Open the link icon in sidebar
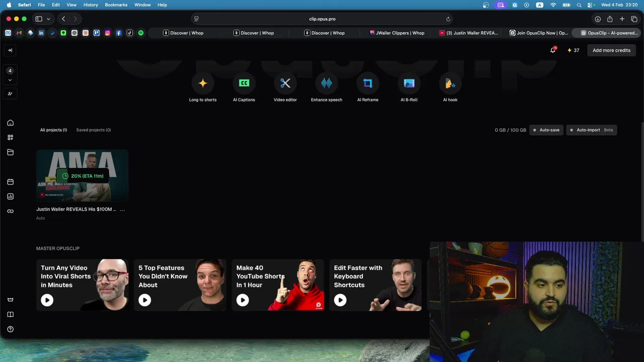The width and height of the screenshot is (644, 362). point(10,211)
